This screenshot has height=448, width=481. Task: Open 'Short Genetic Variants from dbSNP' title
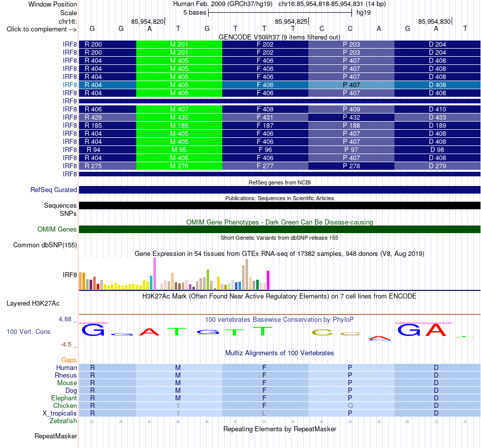point(279,238)
